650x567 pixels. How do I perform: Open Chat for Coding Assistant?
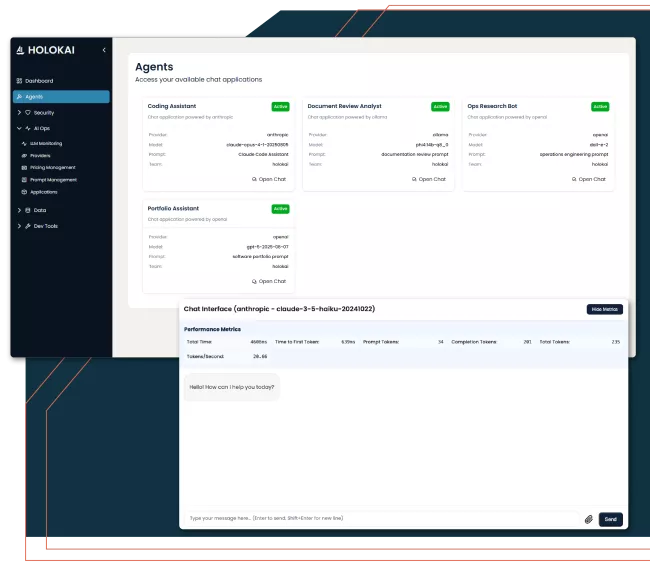point(268,179)
